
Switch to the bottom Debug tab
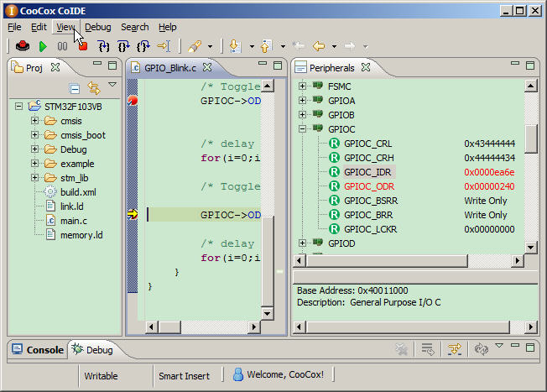[x=92, y=350]
